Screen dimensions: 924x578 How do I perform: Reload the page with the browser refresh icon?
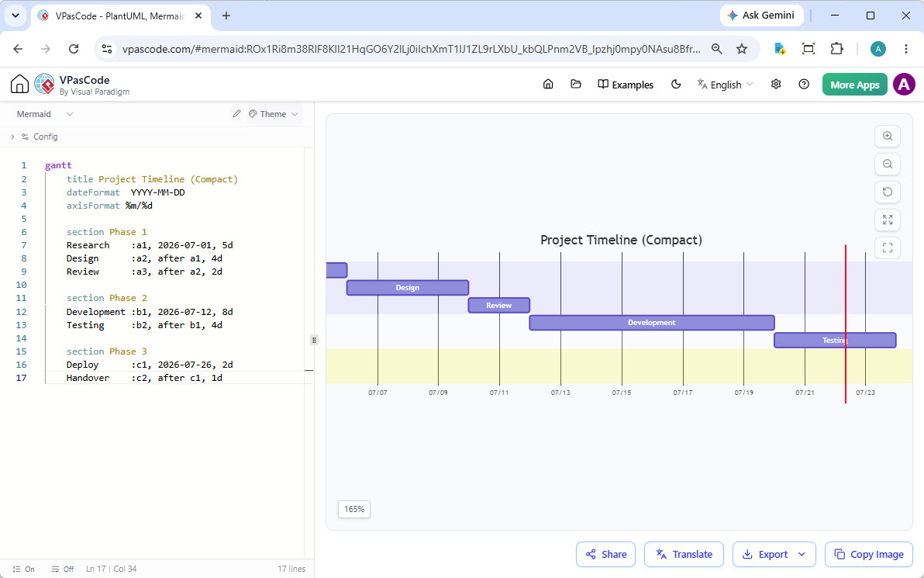(x=74, y=49)
